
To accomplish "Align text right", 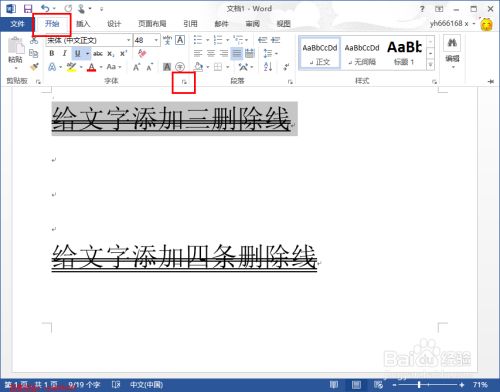I will [x=224, y=53].
